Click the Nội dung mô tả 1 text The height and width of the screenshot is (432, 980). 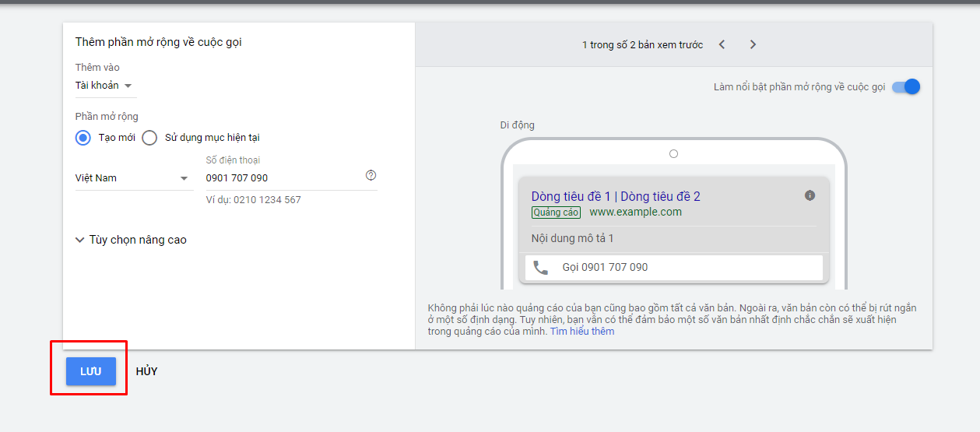pos(572,238)
